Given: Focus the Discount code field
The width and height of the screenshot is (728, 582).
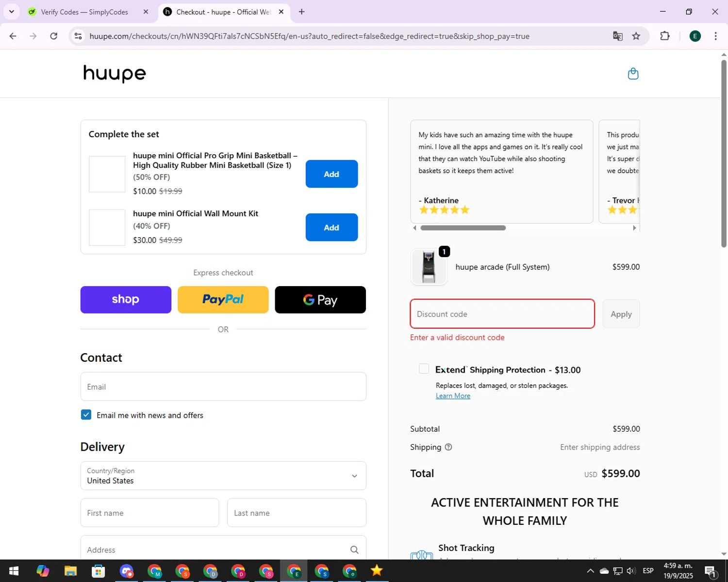Looking at the screenshot, I should (502, 314).
